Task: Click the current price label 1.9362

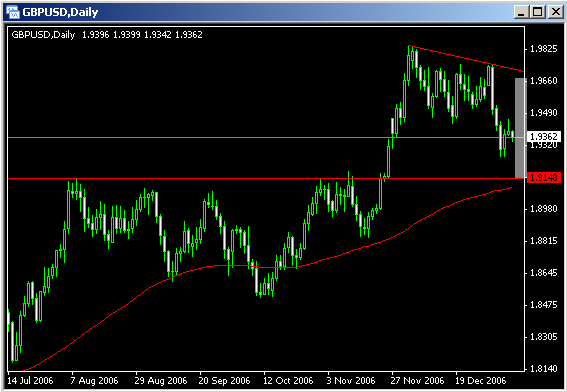Action: pos(543,136)
